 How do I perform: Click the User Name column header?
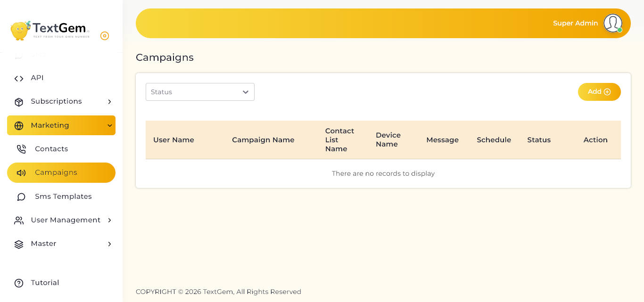[173, 140]
